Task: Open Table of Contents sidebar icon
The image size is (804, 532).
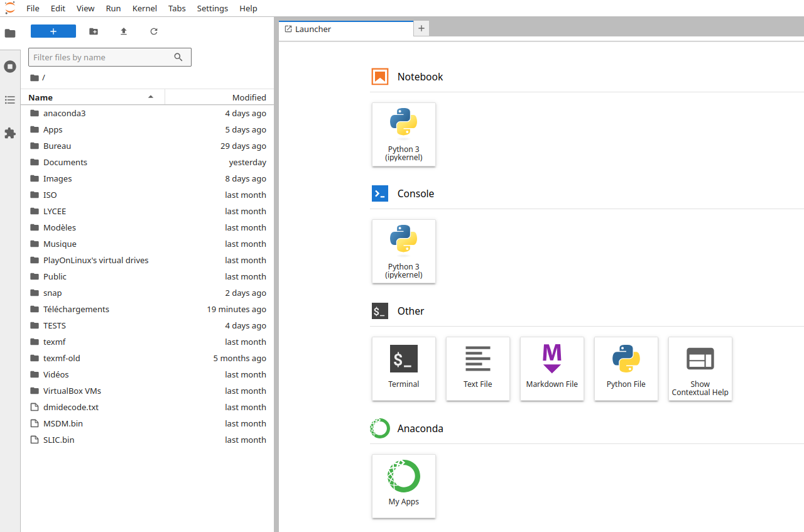Action: click(10, 100)
